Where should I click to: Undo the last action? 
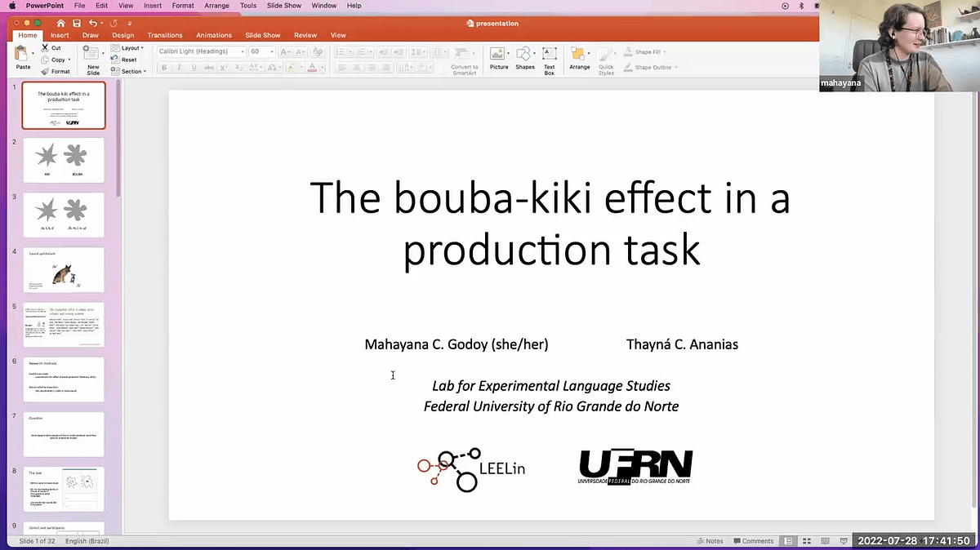click(93, 23)
